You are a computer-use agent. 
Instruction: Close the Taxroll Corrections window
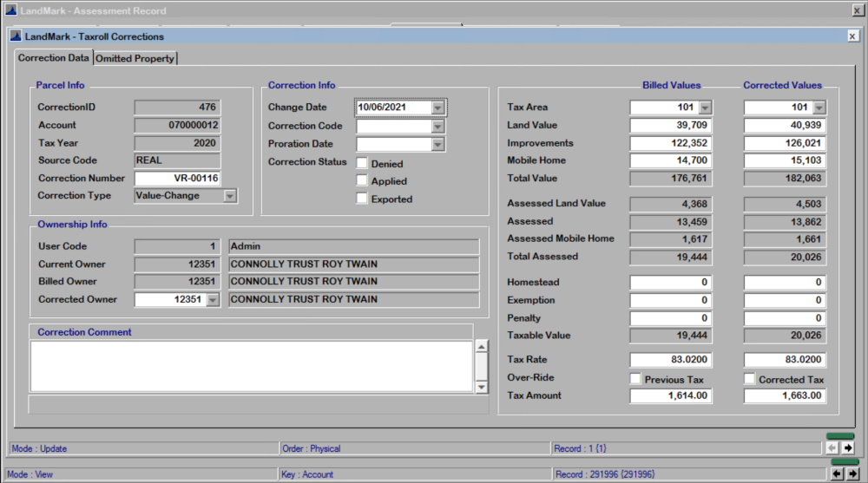pyautogui.click(x=852, y=36)
